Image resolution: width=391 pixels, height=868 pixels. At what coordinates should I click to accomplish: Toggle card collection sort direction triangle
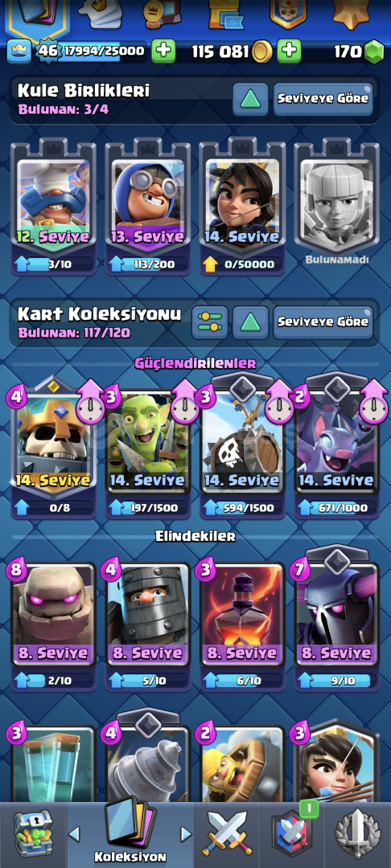250,322
